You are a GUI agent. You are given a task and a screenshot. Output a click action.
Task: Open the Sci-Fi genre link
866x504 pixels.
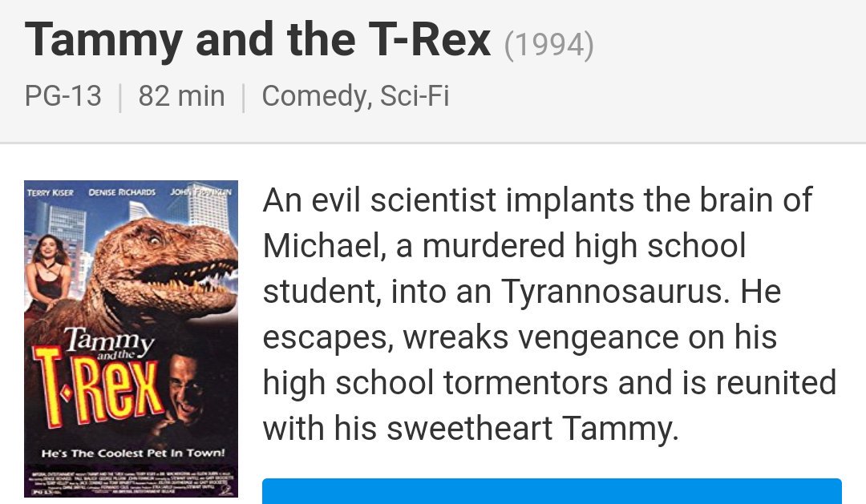tap(415, 96)
